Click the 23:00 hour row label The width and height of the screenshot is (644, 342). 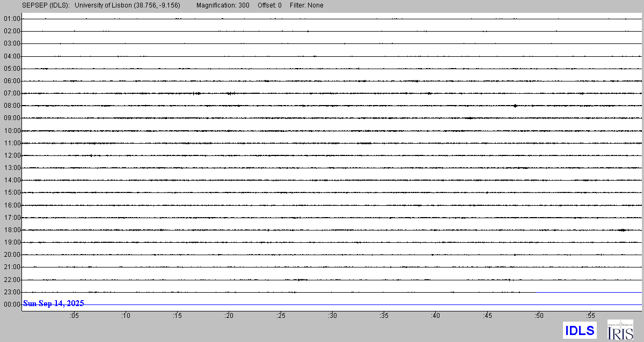(12, 292)
